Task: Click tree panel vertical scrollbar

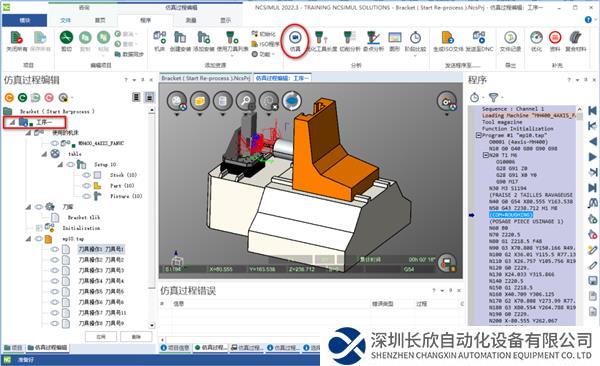Action: coord(152,217)
